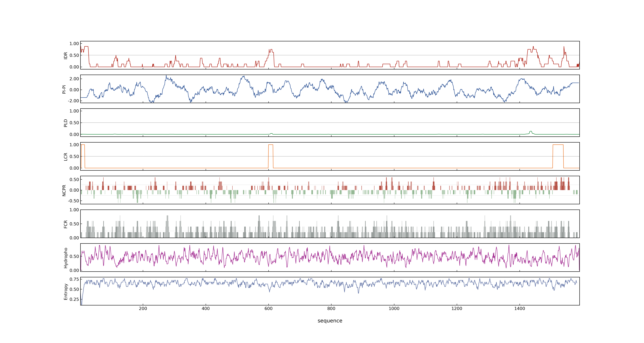This screenshot has width=644, height=343.
Task: Click the -2.00 tick of the Pi-Pi panel
Action: point(73,101)
